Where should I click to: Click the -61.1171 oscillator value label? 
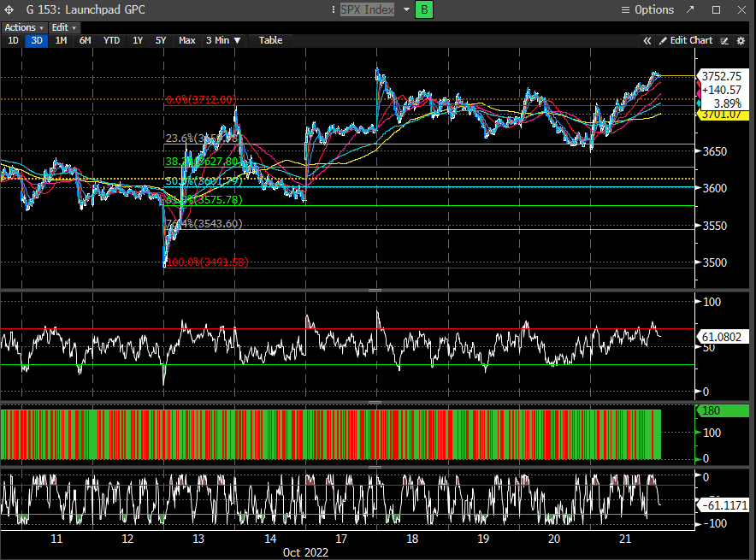click(722, 505)
